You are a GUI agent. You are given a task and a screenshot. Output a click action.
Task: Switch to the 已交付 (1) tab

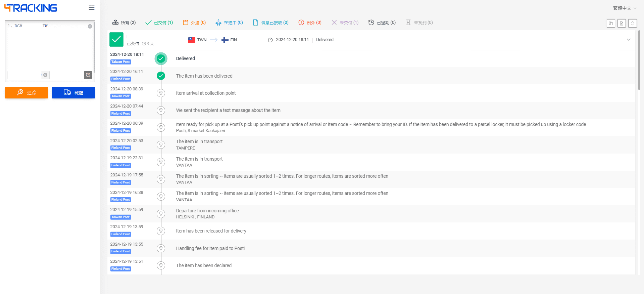[x=159, y=23]
